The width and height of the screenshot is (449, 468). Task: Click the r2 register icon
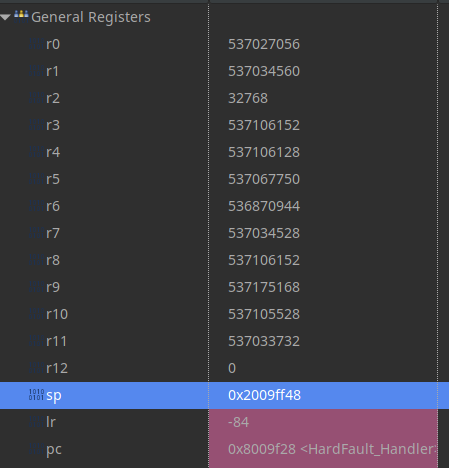pyautogui.click(x=36, y=98)
